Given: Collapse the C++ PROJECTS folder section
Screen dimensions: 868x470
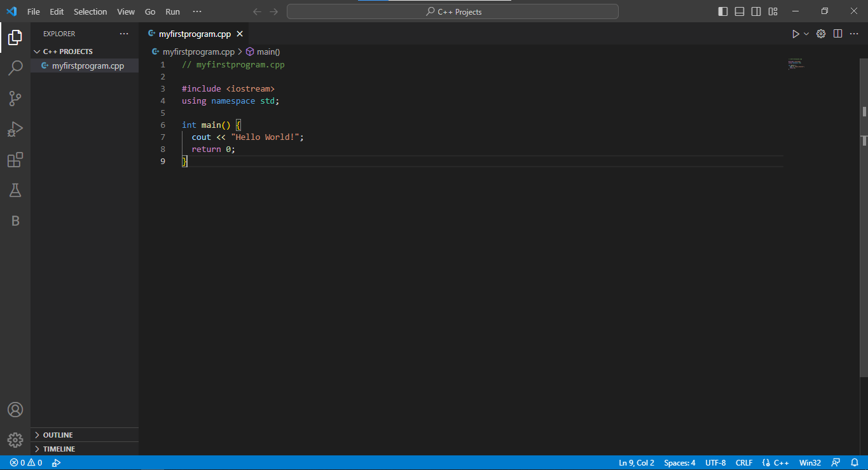Looking at the screenshot, I should 85,52.
